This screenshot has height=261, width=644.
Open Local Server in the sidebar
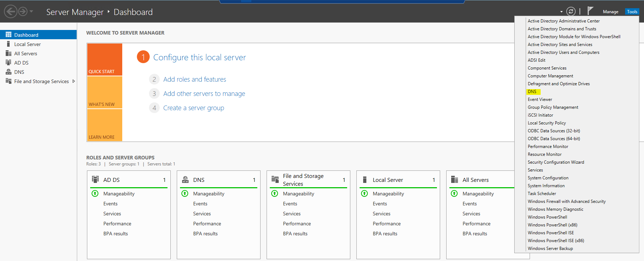(27, 44)
